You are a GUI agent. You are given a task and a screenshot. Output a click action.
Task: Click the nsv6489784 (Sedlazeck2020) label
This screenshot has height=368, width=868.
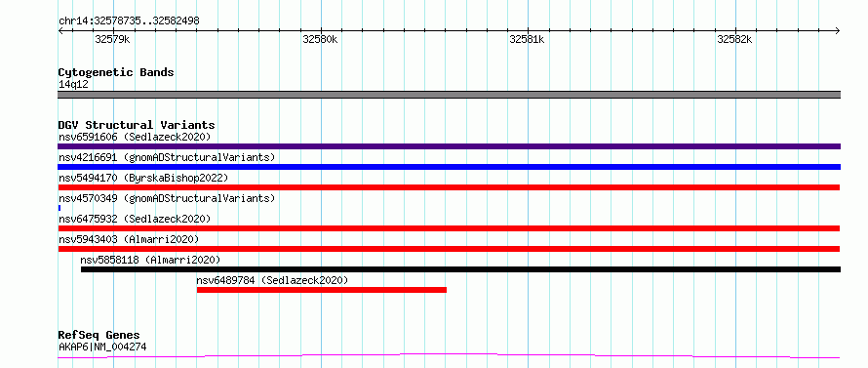click(272, 280)
